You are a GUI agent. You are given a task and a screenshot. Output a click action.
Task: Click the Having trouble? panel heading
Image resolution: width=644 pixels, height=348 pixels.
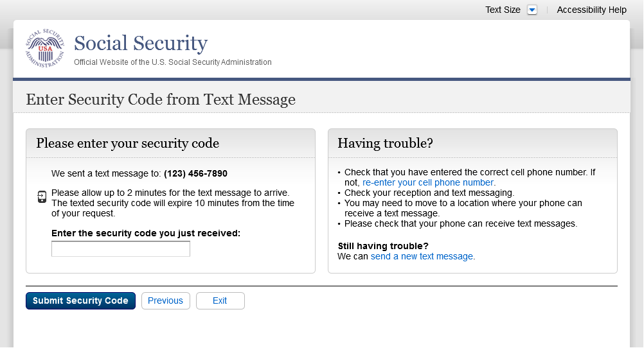[385, 143]
